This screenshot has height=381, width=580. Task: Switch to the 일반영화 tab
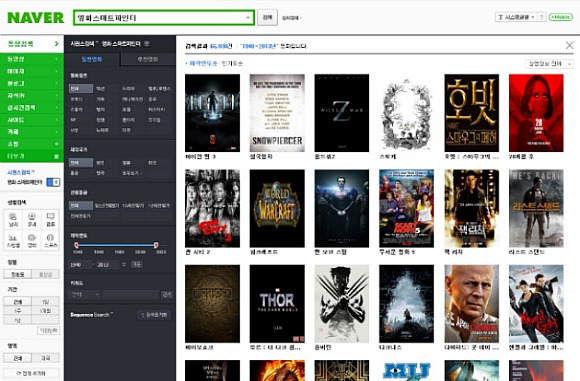click(x=92, y=59)
